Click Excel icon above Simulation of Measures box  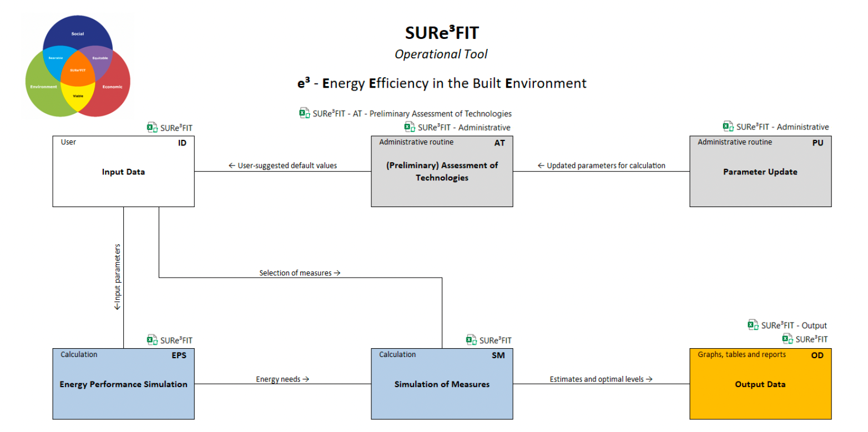(x=471, y=340)
